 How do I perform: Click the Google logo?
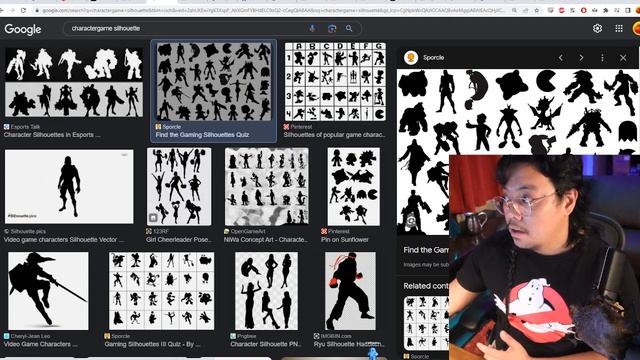[x=23, y=29]
